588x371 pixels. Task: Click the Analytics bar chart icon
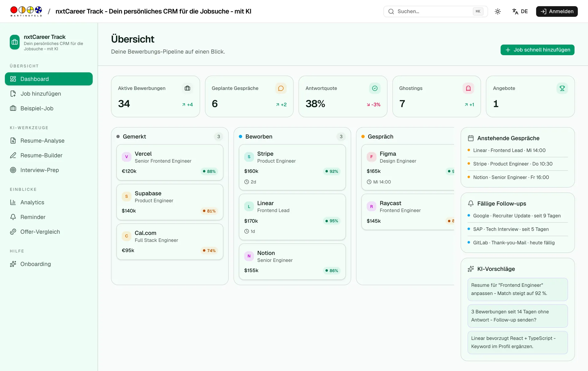tap(13, 202)
